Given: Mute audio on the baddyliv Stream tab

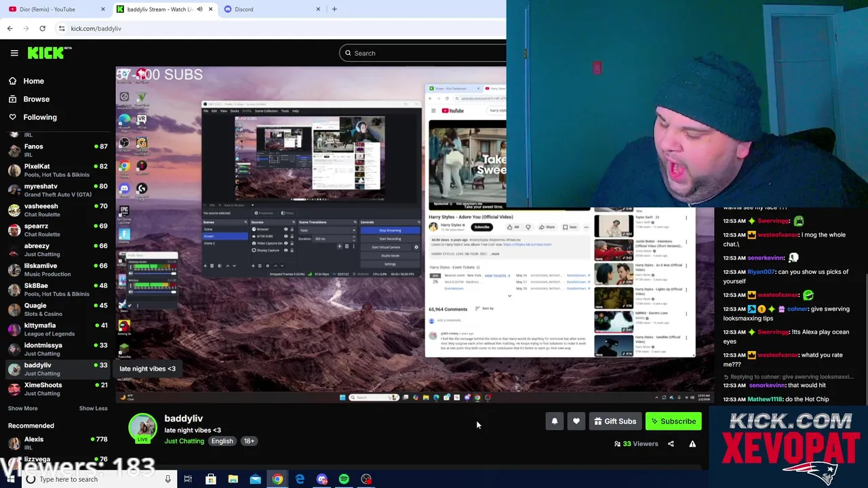Looking at the screenshot, I should point(199,9).
